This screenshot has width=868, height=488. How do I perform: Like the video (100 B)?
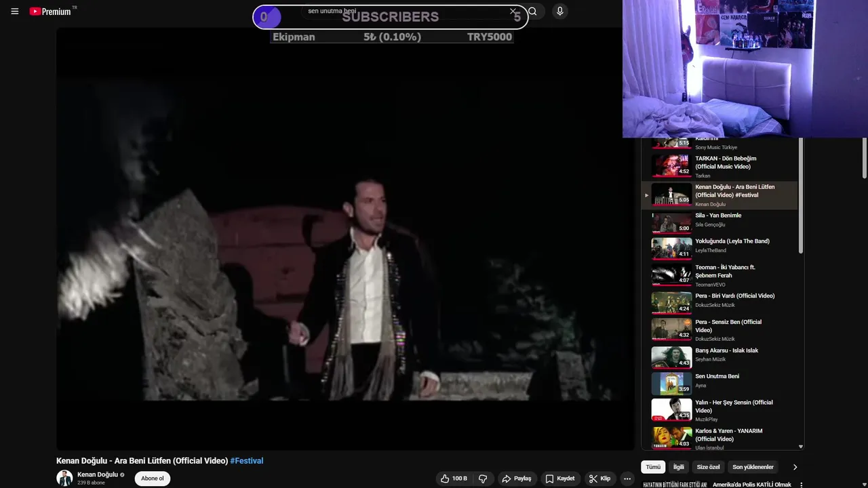454,479
